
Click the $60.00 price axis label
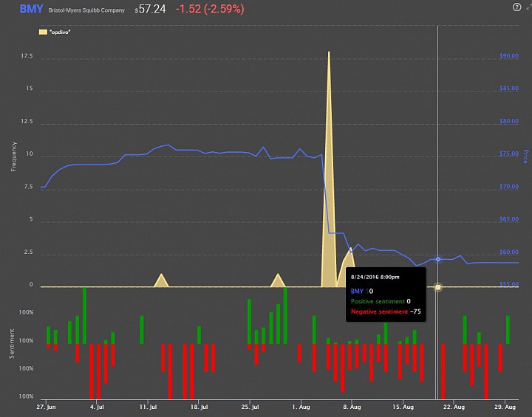(x=509, y=252)
